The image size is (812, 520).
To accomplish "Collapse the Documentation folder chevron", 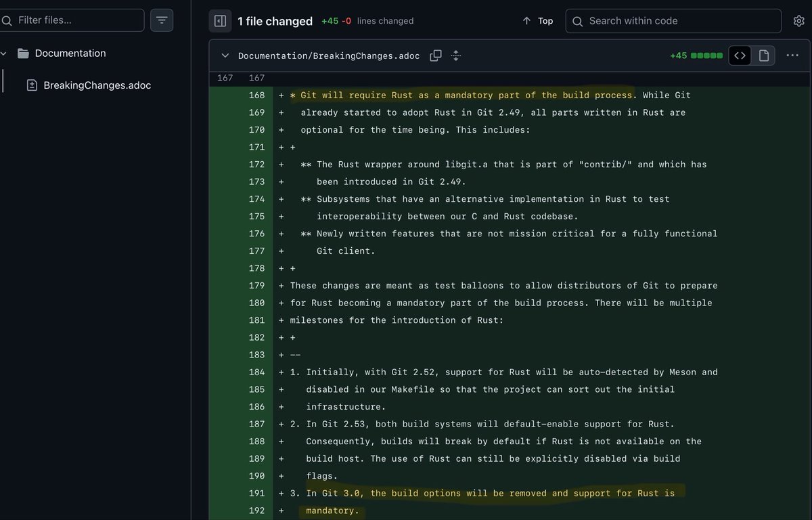I will pyautogui.click(x=4, y=53).
